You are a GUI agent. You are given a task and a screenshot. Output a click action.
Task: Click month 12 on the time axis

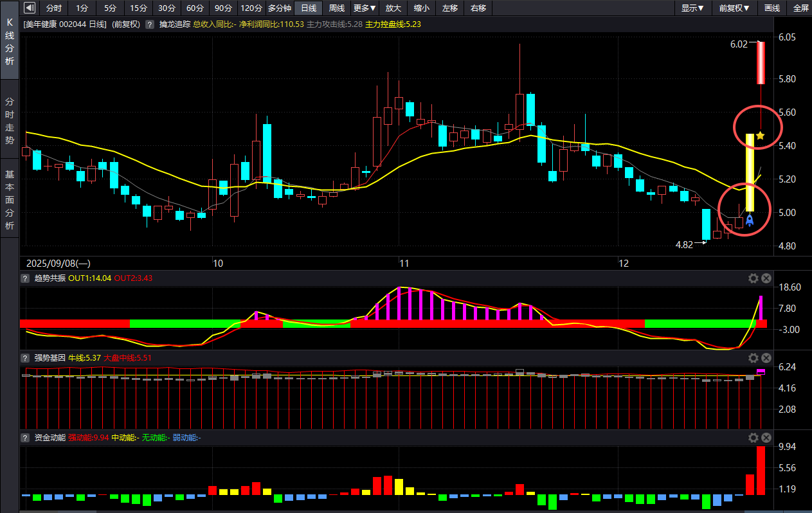pyautogui.click(x=622, y=264)
